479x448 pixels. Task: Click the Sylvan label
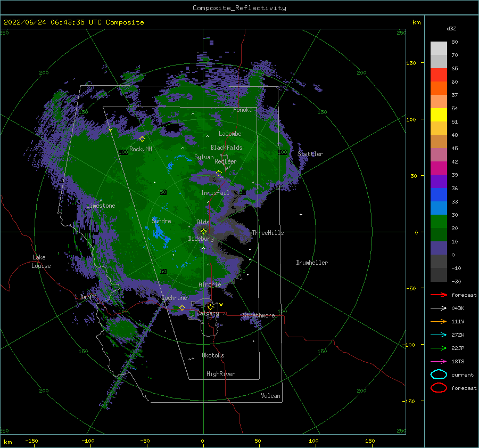click(x=204, y=157)
